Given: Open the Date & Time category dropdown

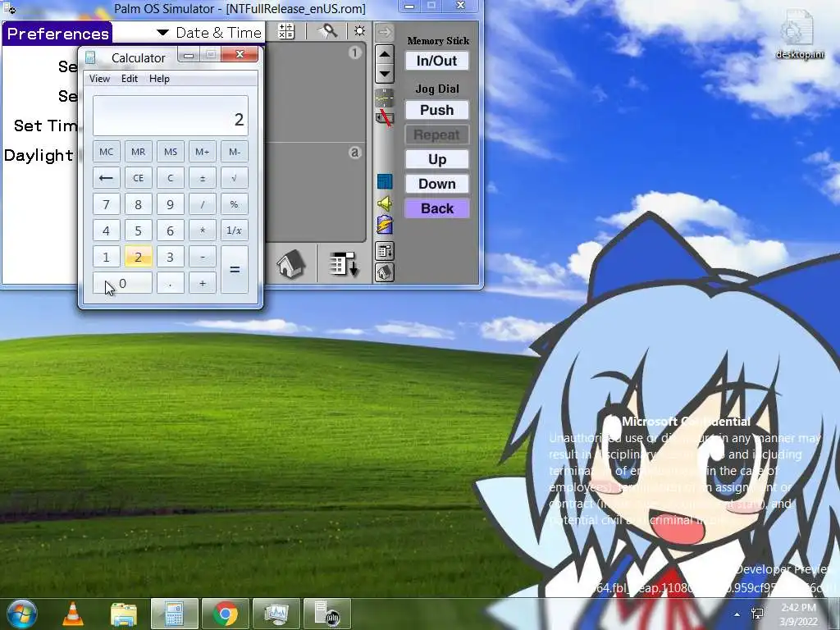Looking at the screenshot, I should [x=209, y=33].
